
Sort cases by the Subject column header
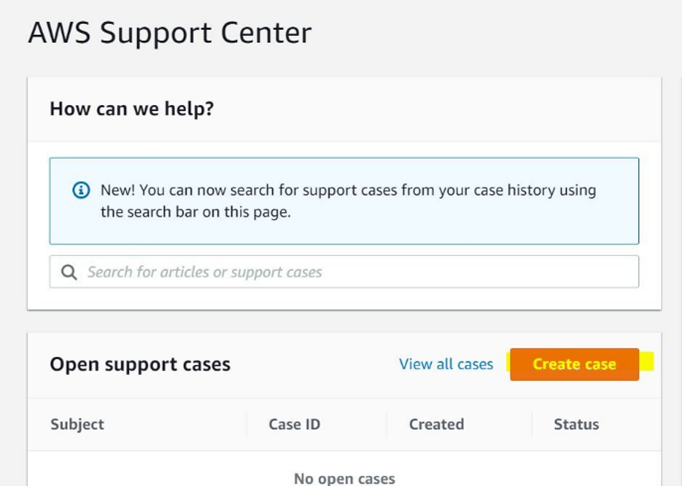point(77,424)
